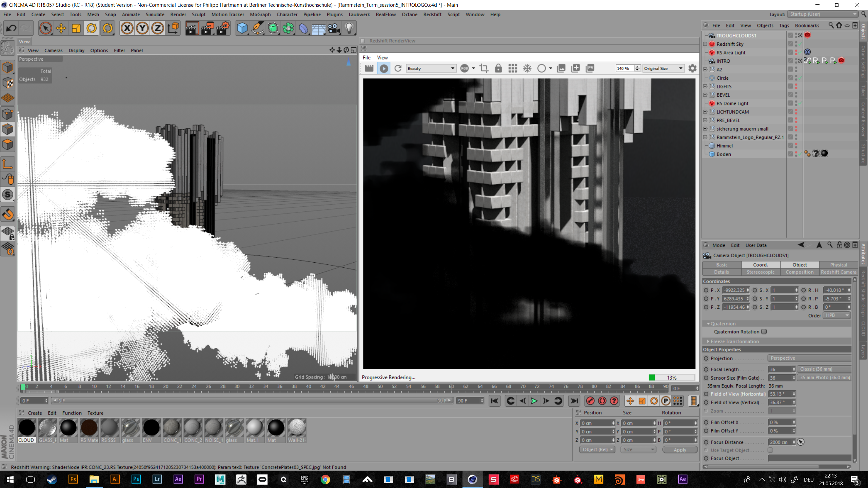The height and width of the screenshot is (488, 868).
Task: Toggle X axis lock
Action: [x=127, y=28]
